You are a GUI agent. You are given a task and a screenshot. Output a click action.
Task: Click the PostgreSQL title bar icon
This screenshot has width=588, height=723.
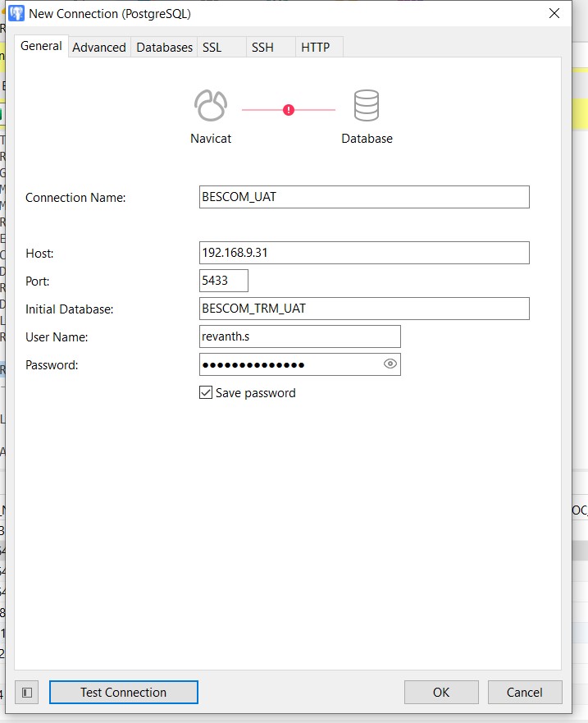(x=16, y=13)
